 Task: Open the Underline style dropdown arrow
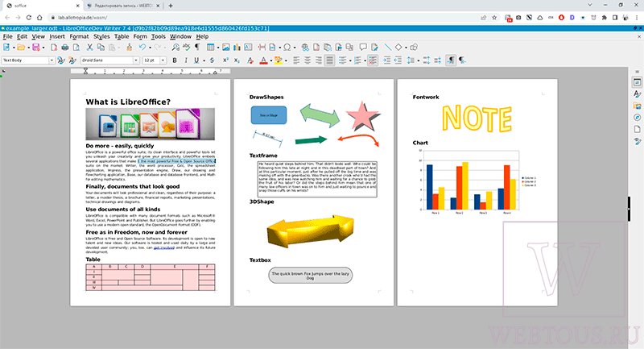204,60
